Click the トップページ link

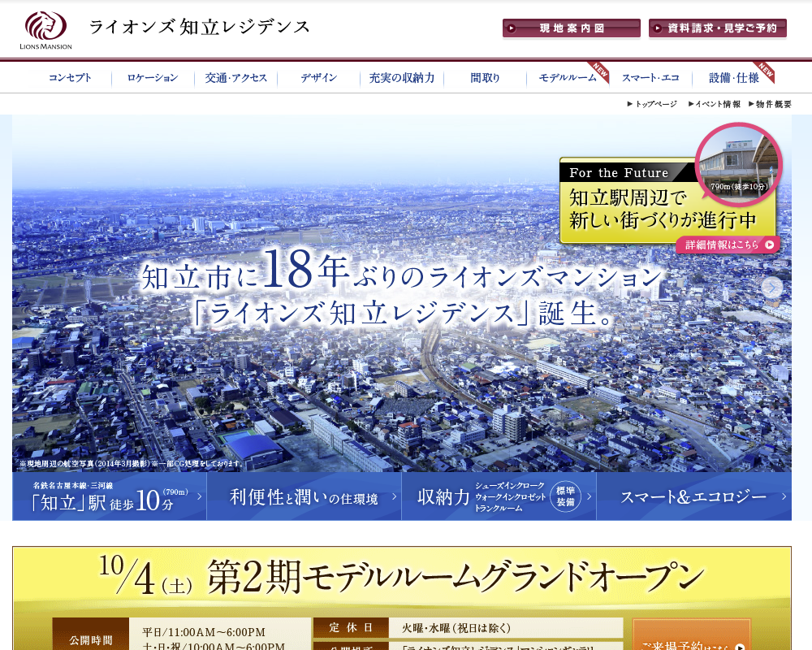click(x=652, y=104)
